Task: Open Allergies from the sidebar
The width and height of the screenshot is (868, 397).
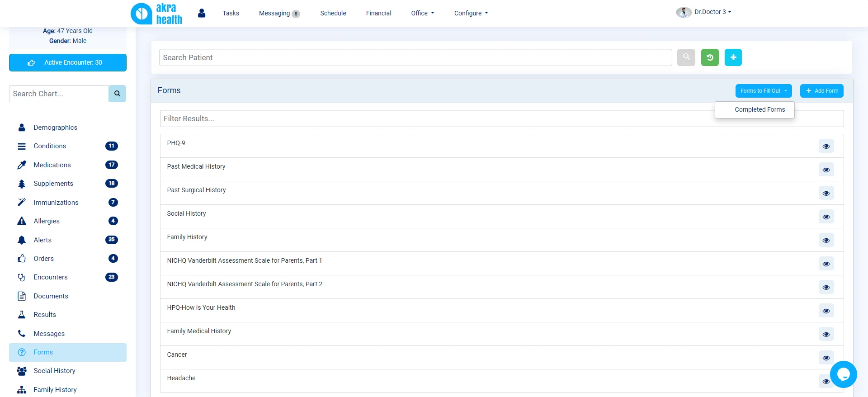Action: pos(47,221)
